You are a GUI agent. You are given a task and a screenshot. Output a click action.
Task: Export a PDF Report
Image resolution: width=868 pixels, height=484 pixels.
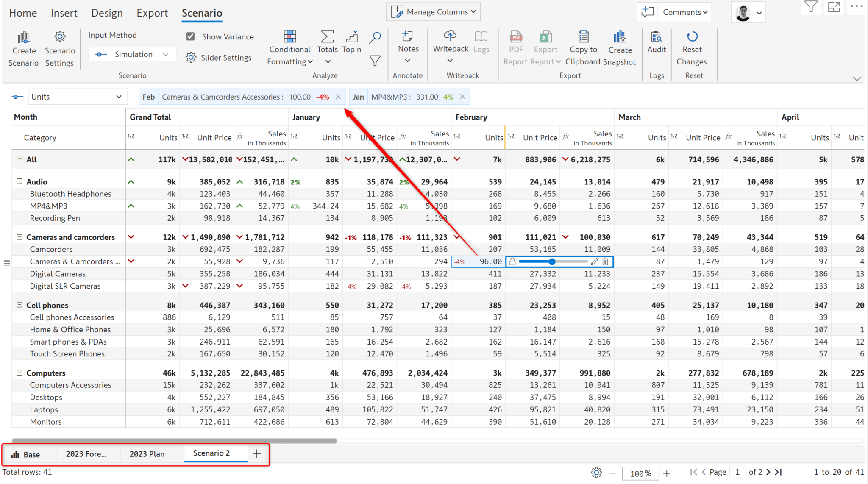tap(516, 47)
